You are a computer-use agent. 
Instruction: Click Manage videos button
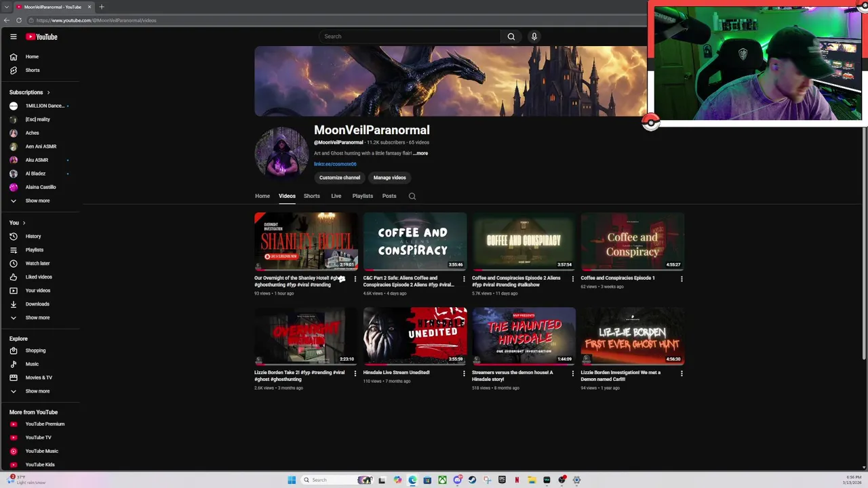[x=390, y=178]
